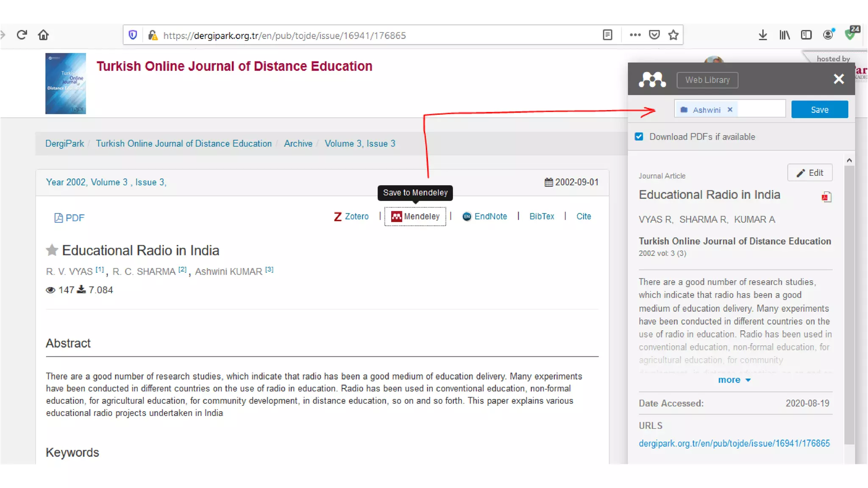Open the Firefox library icon
The height and width of the screenshot is (488, 868).
click(785, 35)
